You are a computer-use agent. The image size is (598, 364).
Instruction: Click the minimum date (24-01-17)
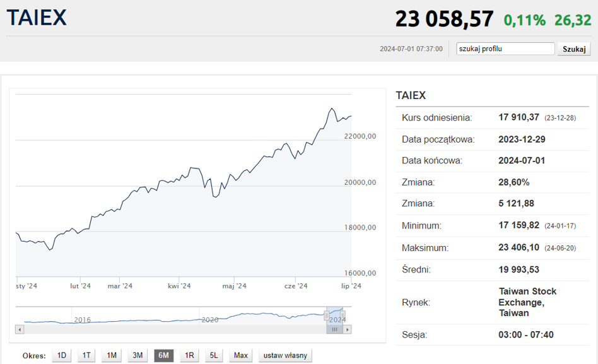(560, 226)
